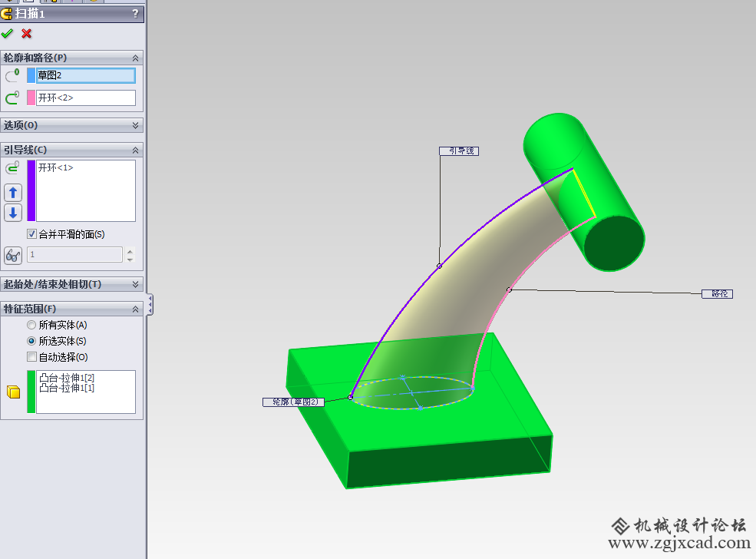Image resolution: width=756 pixels, height=559 pixels.
Task: Click the 路径 callout label in viewport
Action: (x=717, y=294)
